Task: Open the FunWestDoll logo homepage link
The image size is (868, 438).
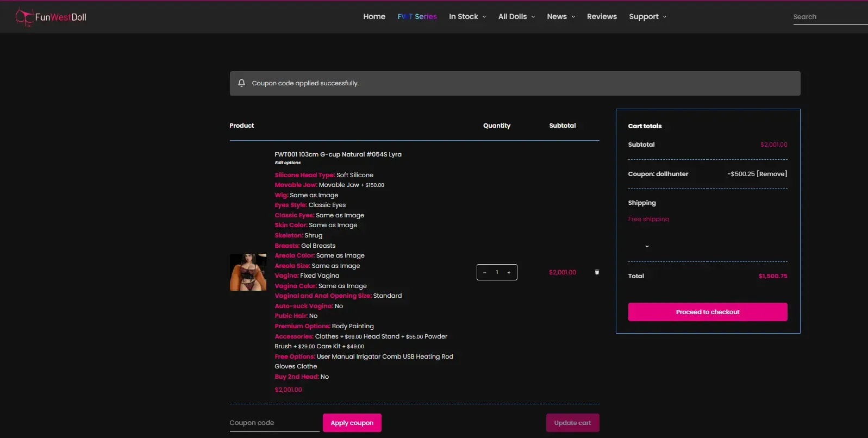Action: [51, 17]
